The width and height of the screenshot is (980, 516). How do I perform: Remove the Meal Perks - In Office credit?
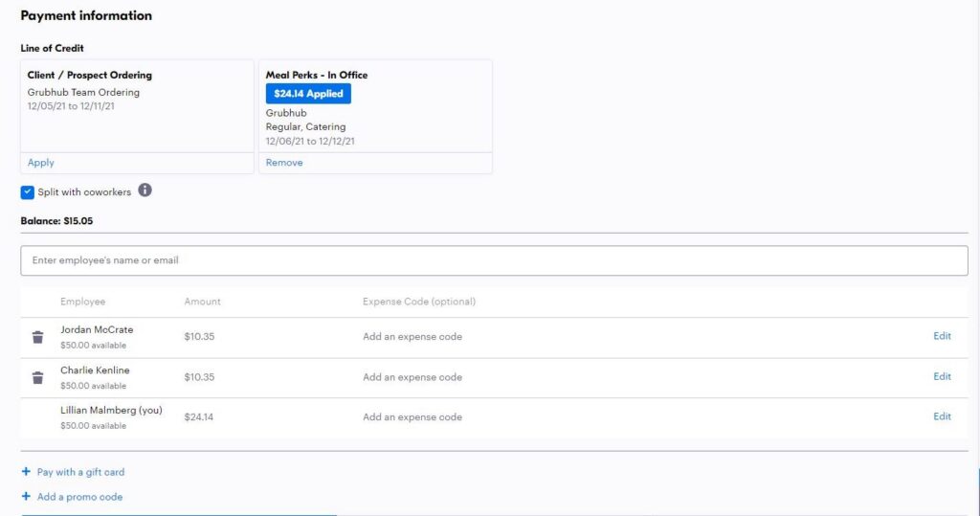(x=284, y=163)
